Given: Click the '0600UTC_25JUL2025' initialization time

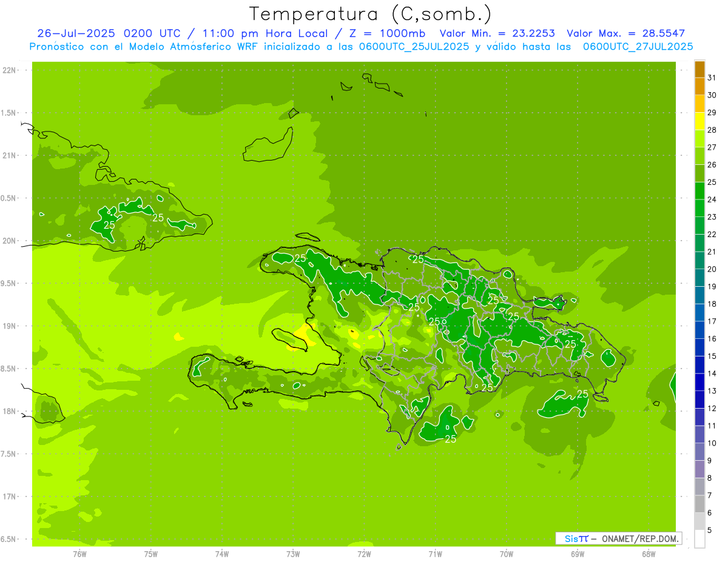Looking at the screenshot, I should [x=413, y=46].
